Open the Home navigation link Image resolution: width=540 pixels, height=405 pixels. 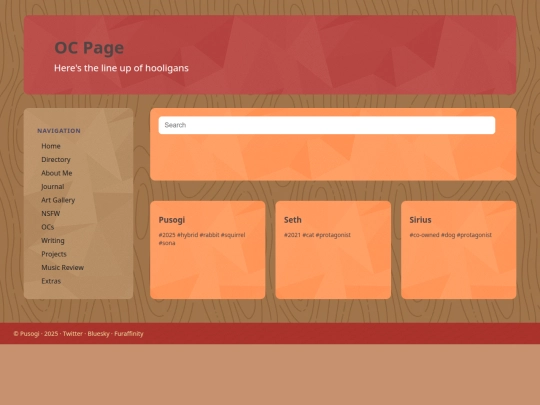pyautogui.click(x=51, y=146)
